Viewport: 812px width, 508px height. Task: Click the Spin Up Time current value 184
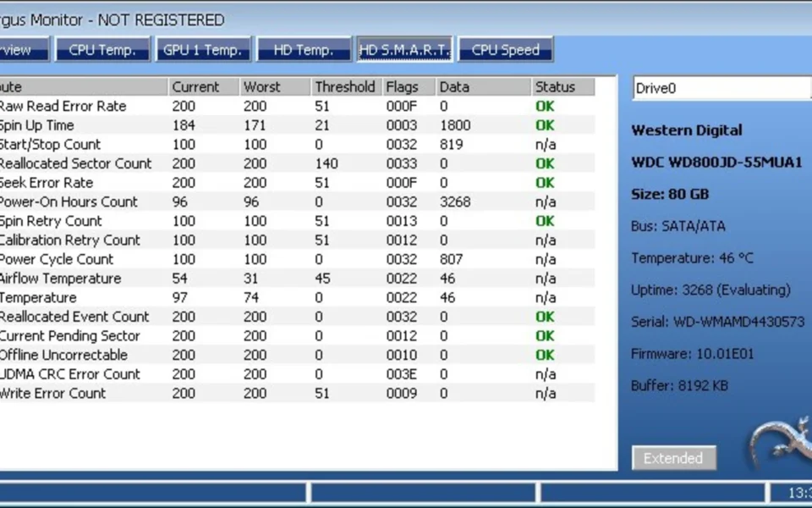(x=184, y=125)
